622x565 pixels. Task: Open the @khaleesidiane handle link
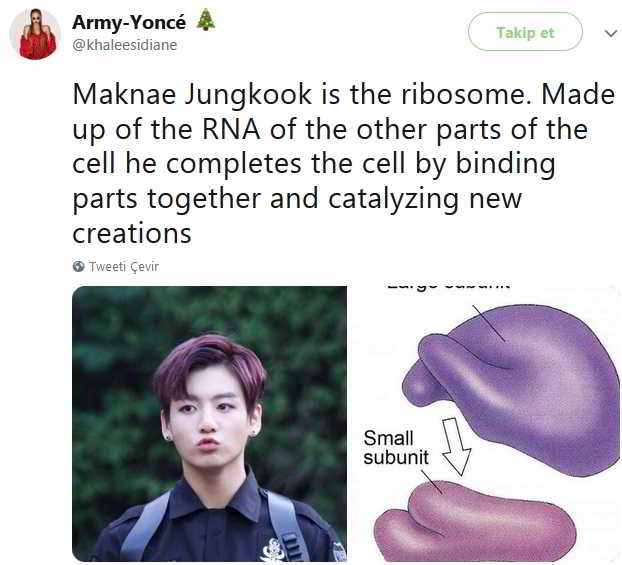tap(125, 45)
